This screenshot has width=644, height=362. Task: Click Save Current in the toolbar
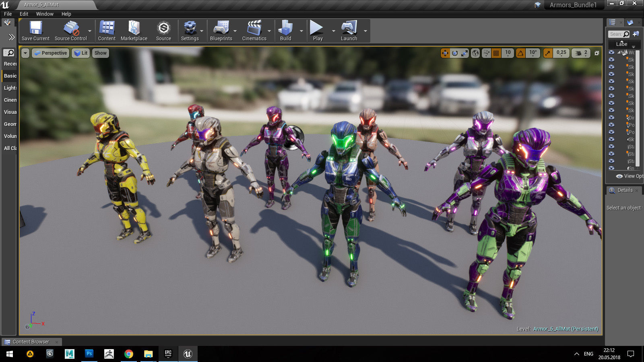tap(35, 31)
